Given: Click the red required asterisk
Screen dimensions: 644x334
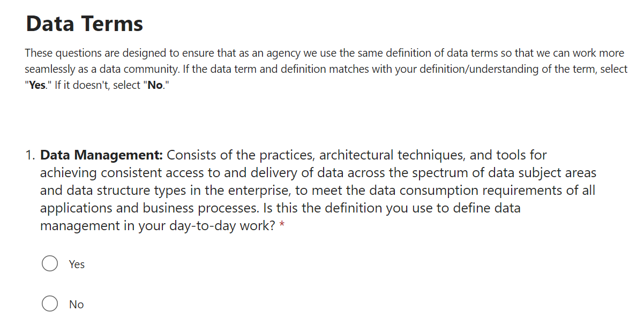Looking at the screenshot, I should [x=282, y=226].
